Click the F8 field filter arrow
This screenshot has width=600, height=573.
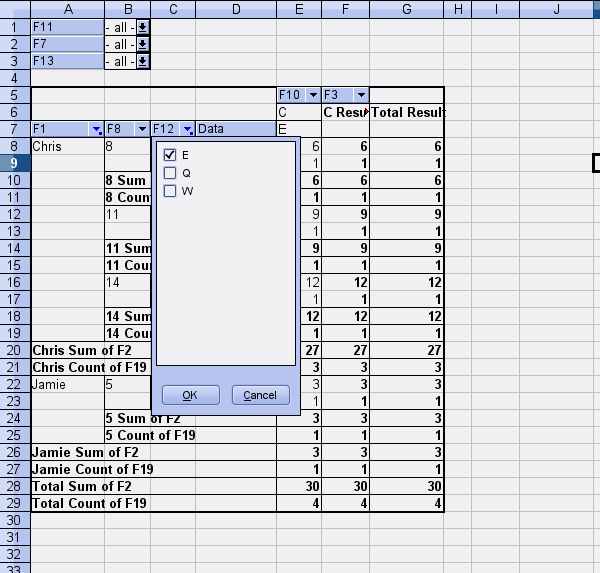coord(143,129)
